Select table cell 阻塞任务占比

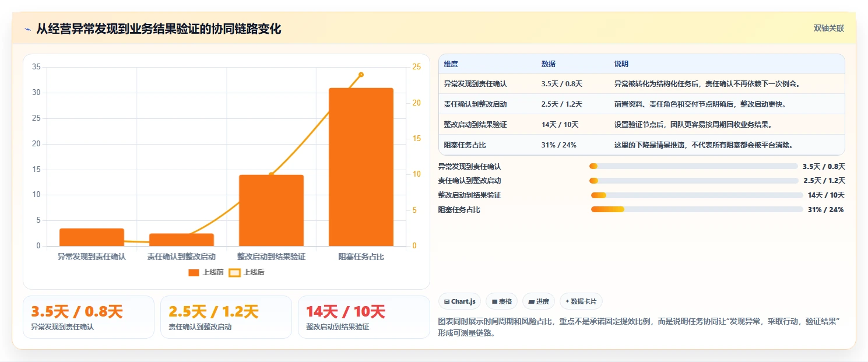[465, 145]
